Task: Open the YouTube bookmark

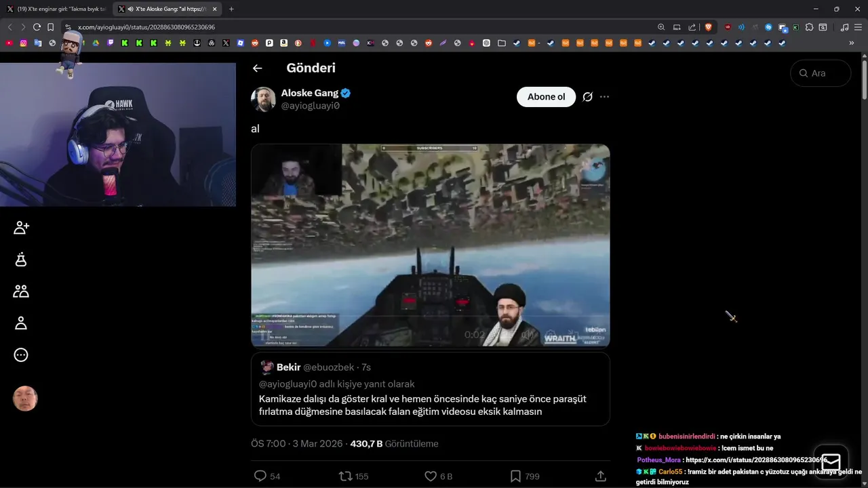Action: click(9, 43)
